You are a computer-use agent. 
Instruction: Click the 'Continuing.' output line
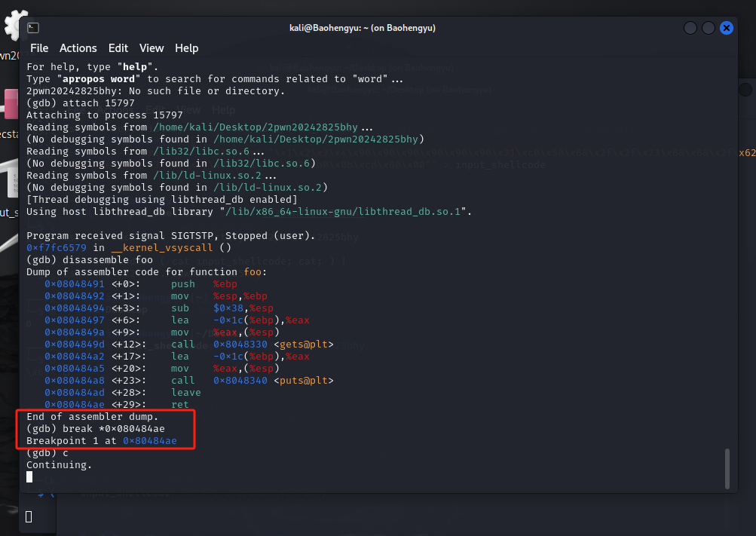point(59,464)
